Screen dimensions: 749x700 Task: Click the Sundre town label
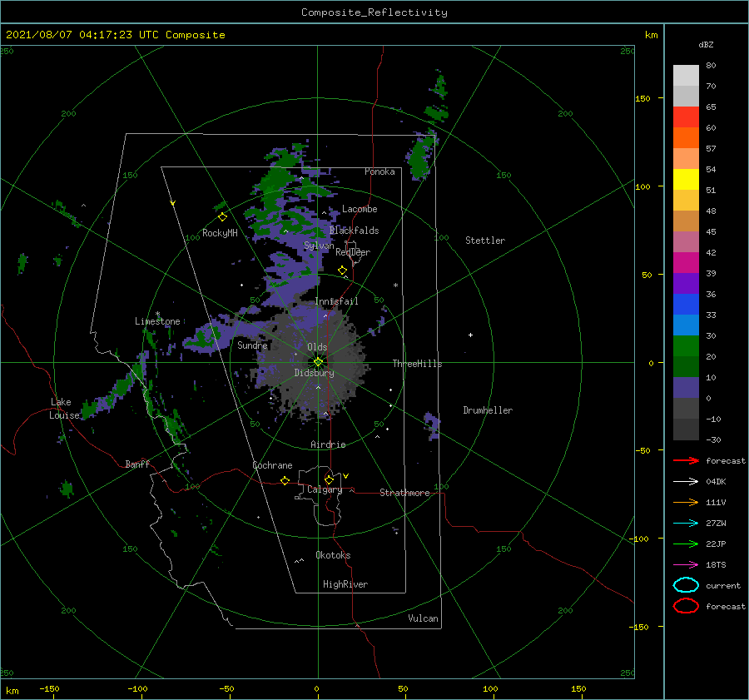click(252, 345)
